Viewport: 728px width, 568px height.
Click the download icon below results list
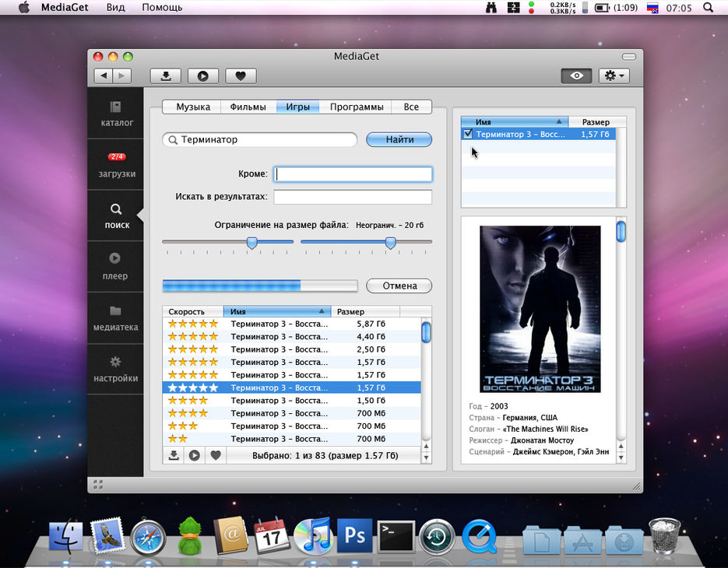[174, 455]
